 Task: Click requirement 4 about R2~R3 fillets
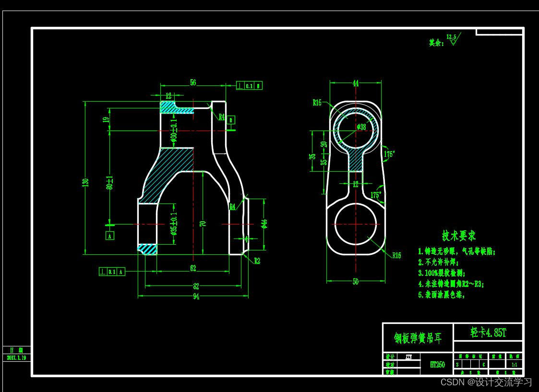tap(451, 284)
